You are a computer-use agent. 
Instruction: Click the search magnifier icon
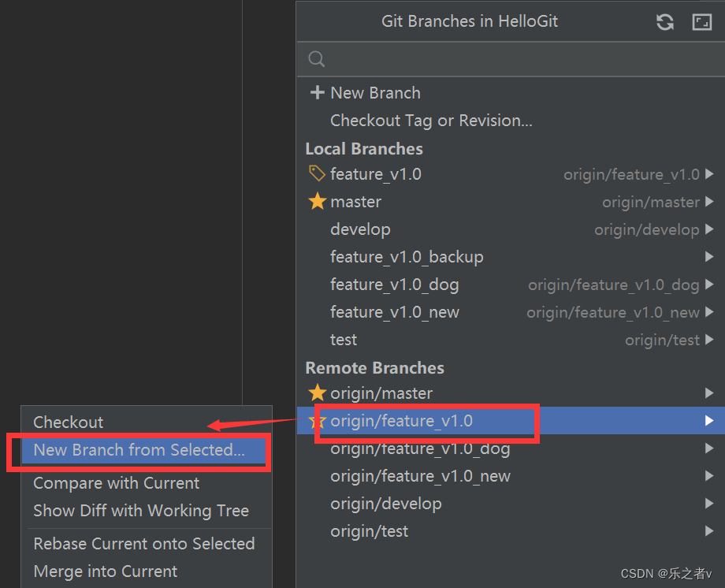(x=317, y=59)
